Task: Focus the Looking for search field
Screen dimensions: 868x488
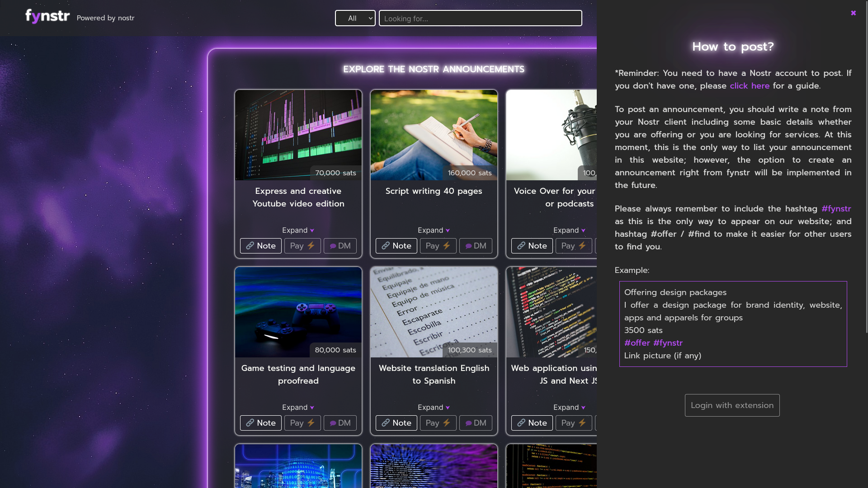Action: pyautogui.click(x=480, y=19)
